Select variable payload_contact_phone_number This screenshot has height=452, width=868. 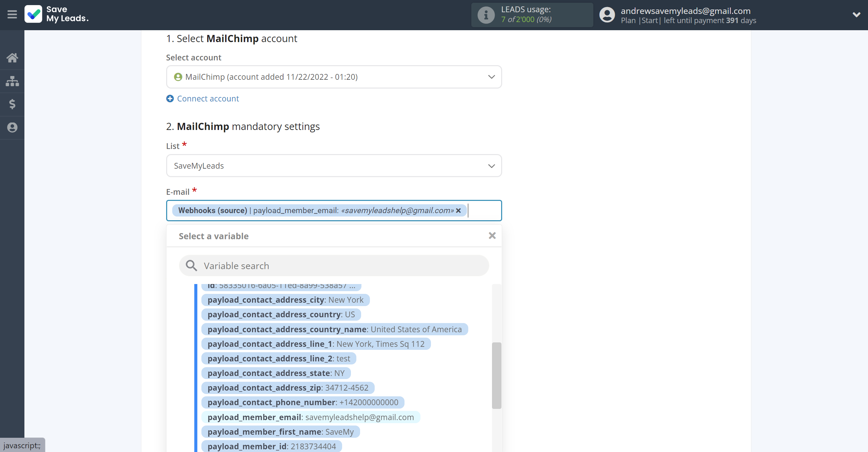click(x=303, y=402)
